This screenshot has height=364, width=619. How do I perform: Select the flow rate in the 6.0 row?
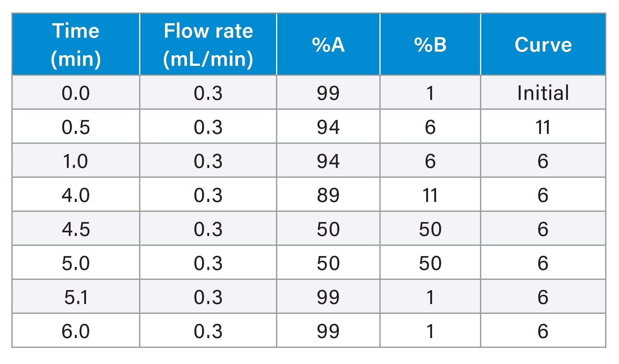(208, 331)
